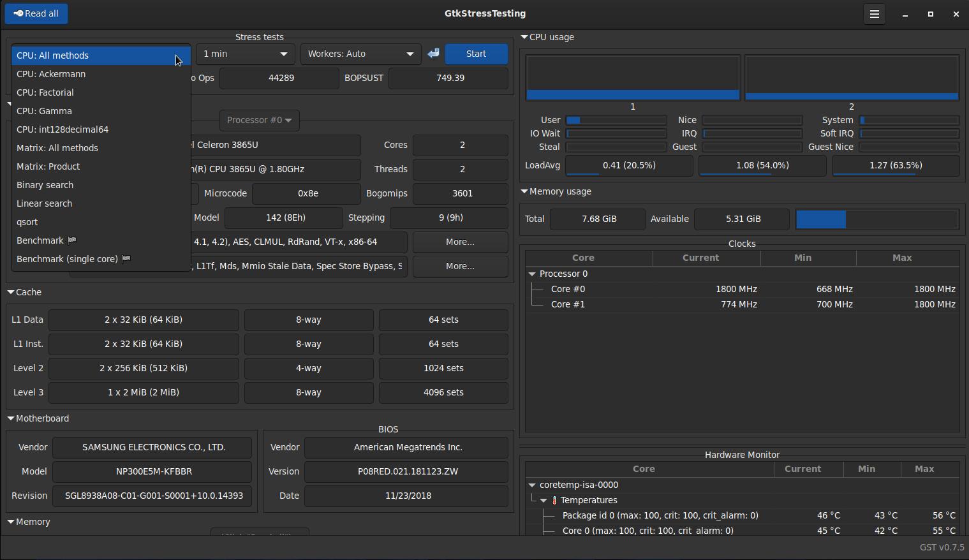Collapse the coretemp-isa-0000 tree node

pyautogui.click(x=532, y=485)
